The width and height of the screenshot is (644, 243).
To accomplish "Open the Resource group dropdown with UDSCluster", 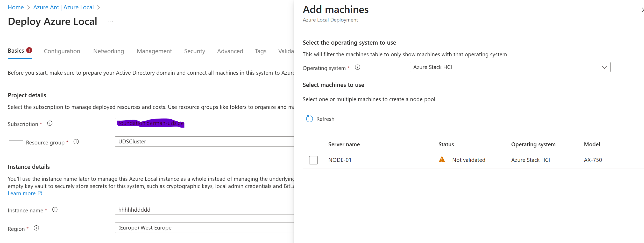I will [204, 142].
